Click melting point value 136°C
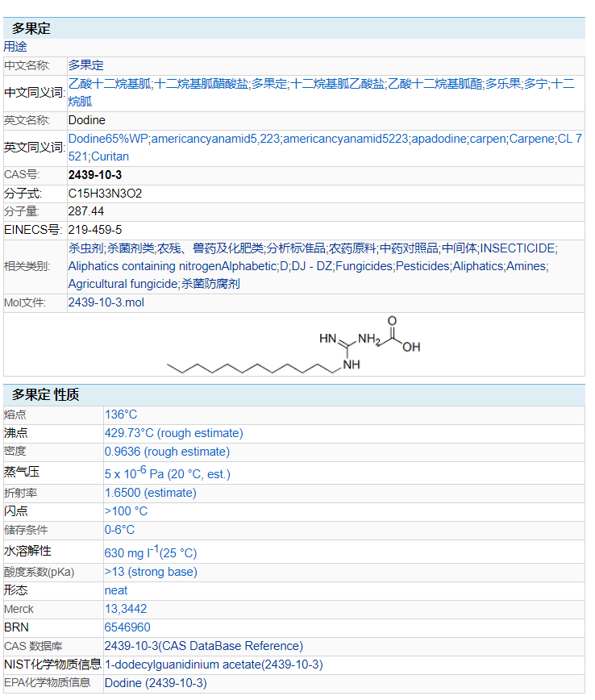 120,415
